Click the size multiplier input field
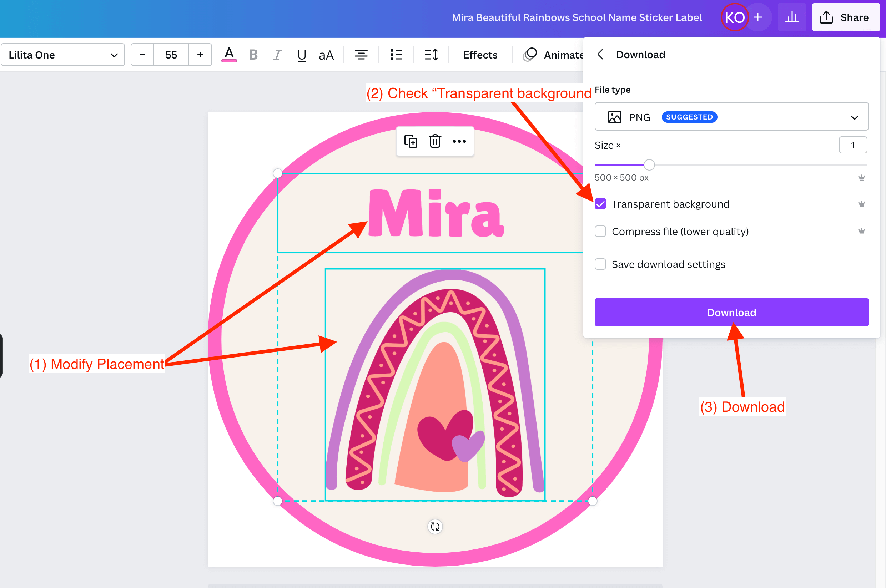 [x=852, y=146]
